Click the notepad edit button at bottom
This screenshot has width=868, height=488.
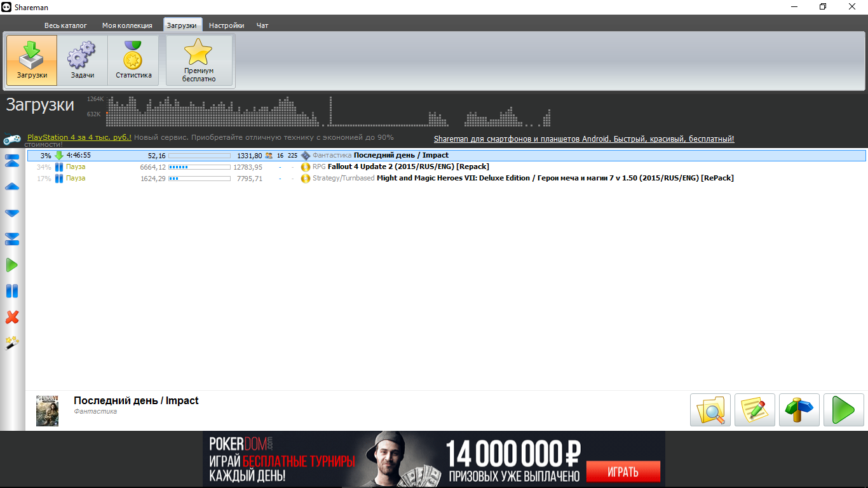[755, 410]
